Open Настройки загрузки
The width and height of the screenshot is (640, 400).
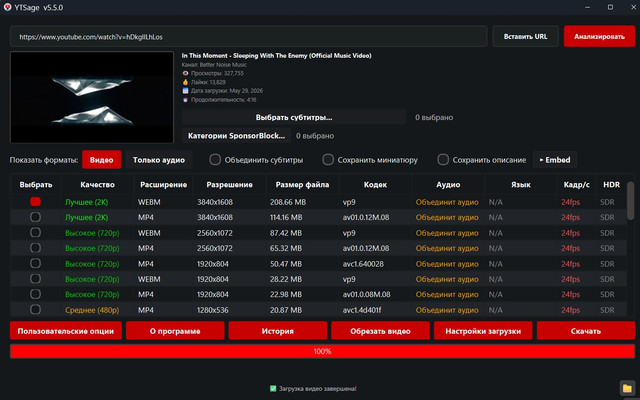pyautogui.click(x=483, y=331)
